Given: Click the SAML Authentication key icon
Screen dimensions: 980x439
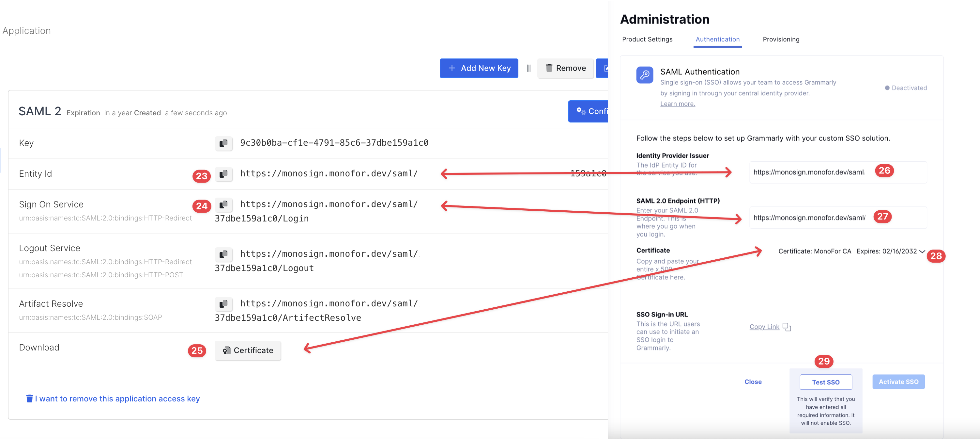Looking at the screenshot, I should point(644,75).
